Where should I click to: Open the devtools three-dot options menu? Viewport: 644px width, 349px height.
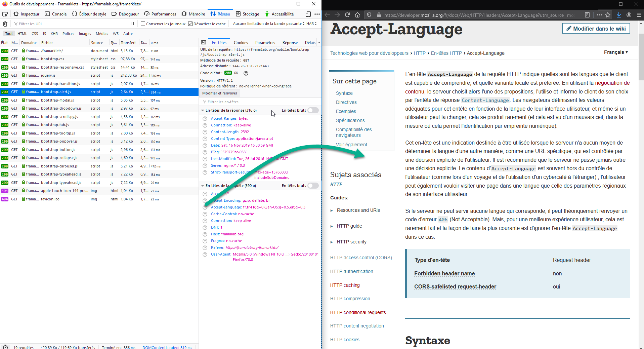tap(317, 14)
